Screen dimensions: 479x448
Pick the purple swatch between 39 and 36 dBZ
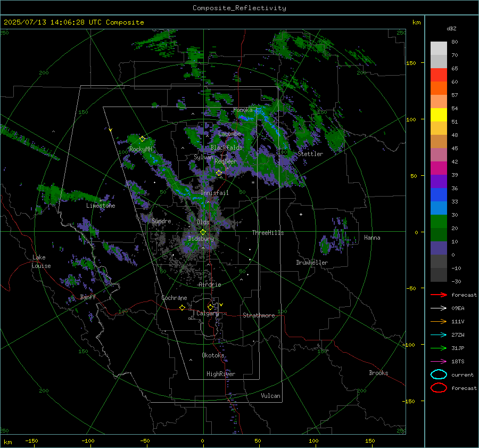(439, 182)
